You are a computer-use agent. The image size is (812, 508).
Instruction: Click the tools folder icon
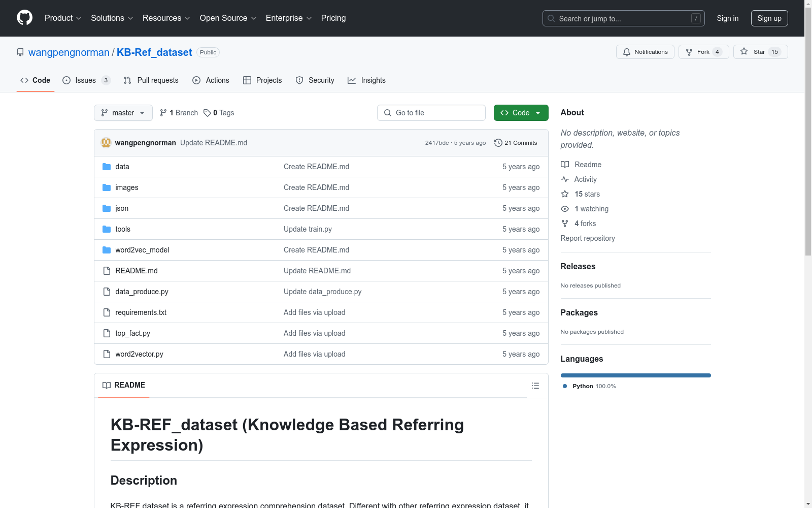point(107,229)
